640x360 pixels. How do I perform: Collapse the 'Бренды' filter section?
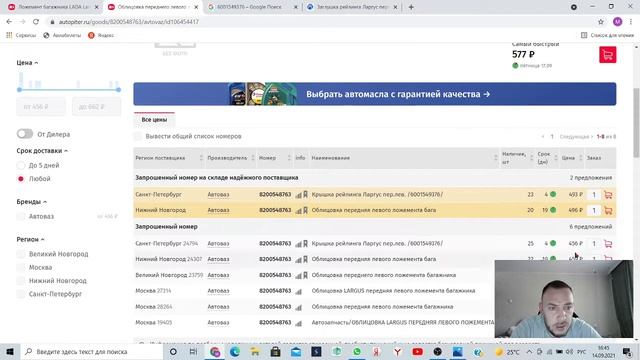tap(31, 202)
